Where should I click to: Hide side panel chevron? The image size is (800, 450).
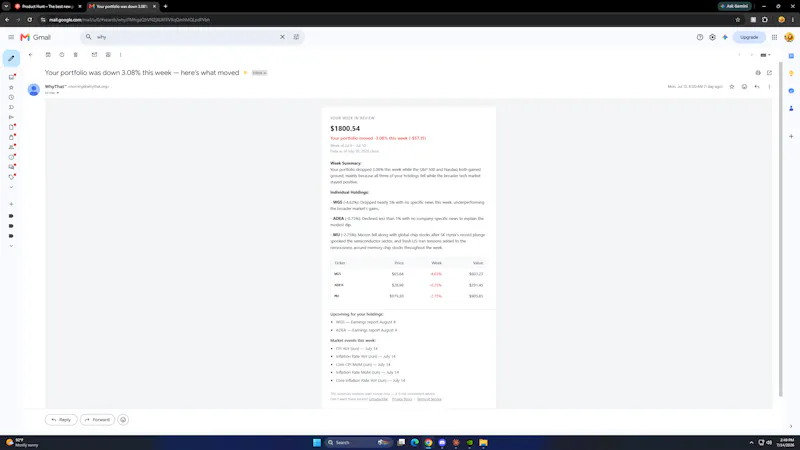coord(791,427)
